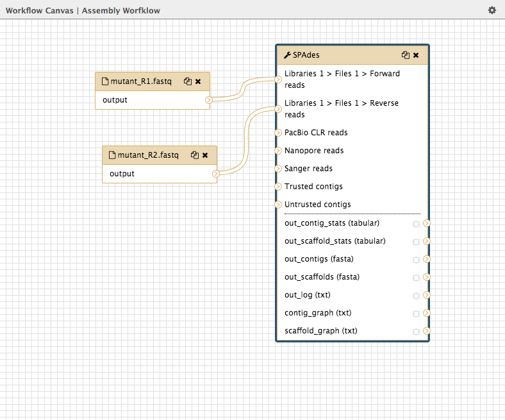Image resolution: width=505 pixels, height=420 pixels.
Task: Mark out_contigs (fasta) as workflow output
Action: pyautogui.click(x=416, y=260)
